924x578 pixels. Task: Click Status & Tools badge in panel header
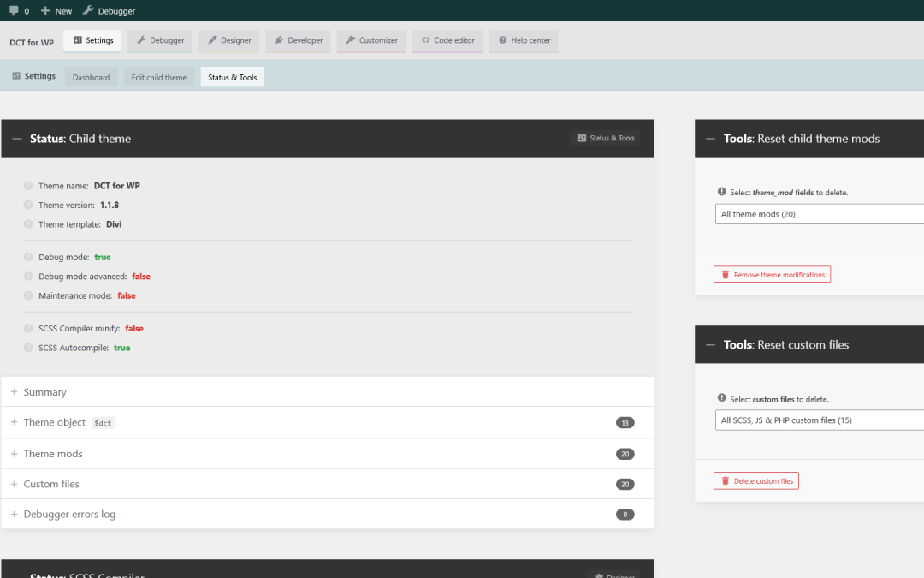[606, 138]
